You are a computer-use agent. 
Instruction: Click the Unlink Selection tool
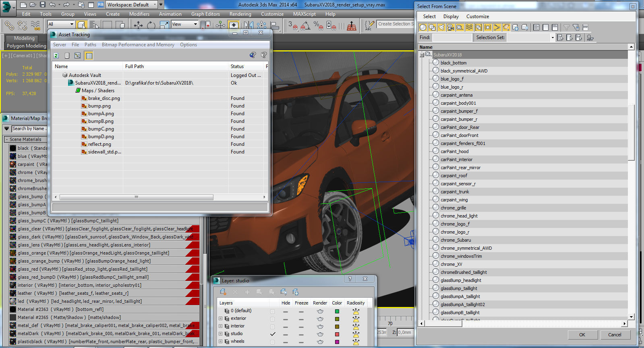tap(22, 25)
